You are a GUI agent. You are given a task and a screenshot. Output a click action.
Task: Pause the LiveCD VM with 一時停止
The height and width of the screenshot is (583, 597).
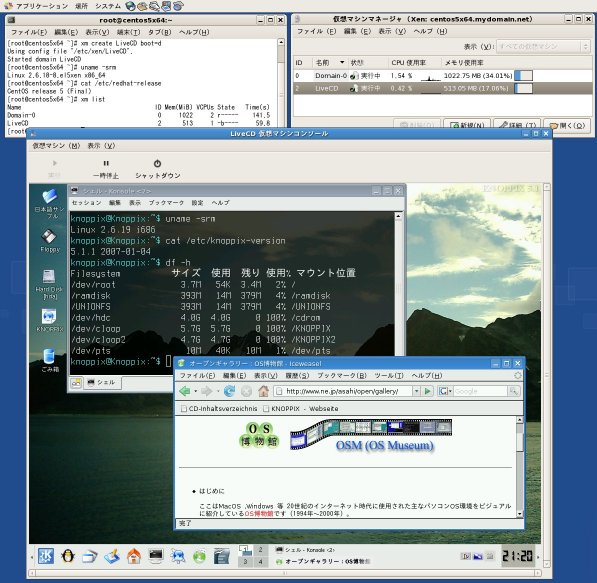[106, 169]
